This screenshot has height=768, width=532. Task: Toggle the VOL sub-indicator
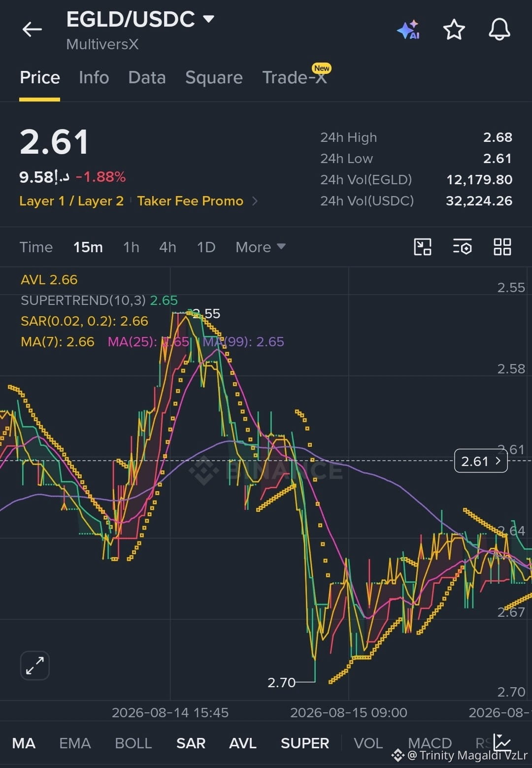(368, 743)
